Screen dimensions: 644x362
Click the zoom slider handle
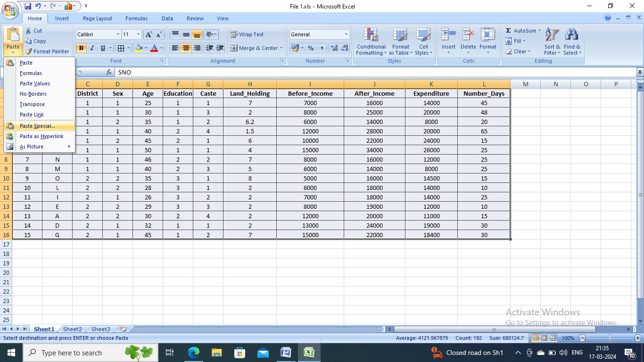coord(610,338)
